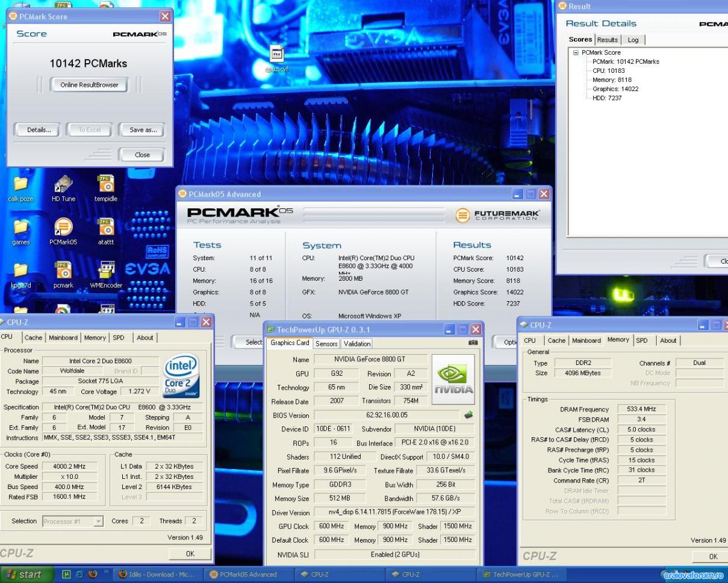Open the Windows start menu
The height and width of the screenshot is (583, 728).
point(28,574)
